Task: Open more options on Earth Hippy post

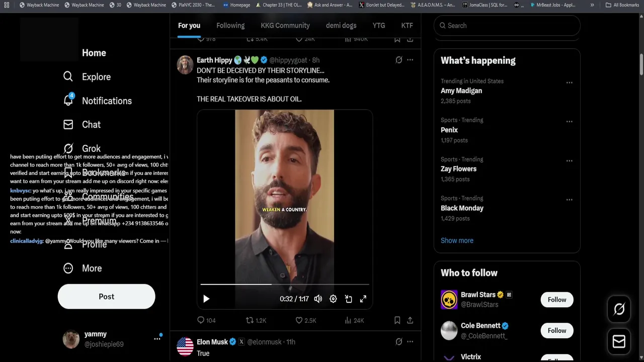Action: point(410,60)
